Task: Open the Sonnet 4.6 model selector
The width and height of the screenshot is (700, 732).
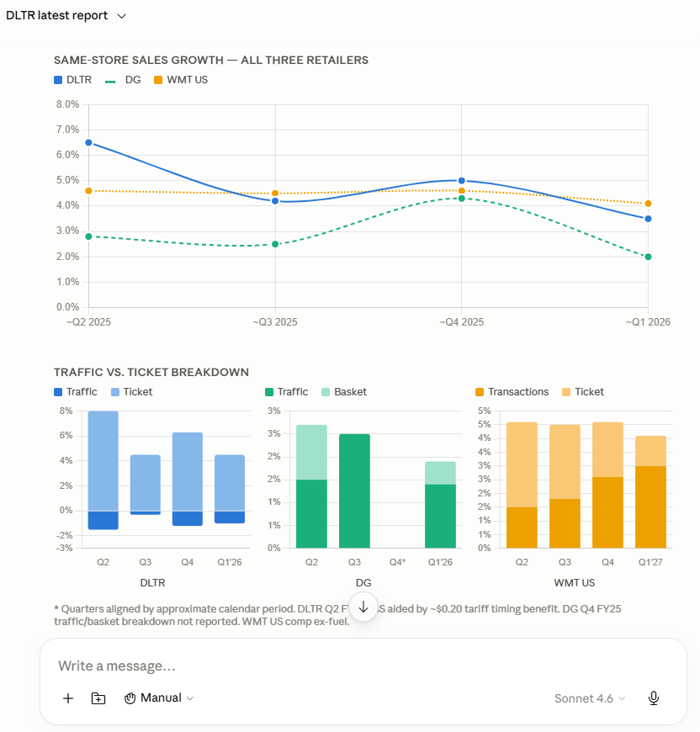Action: (590, 698)
